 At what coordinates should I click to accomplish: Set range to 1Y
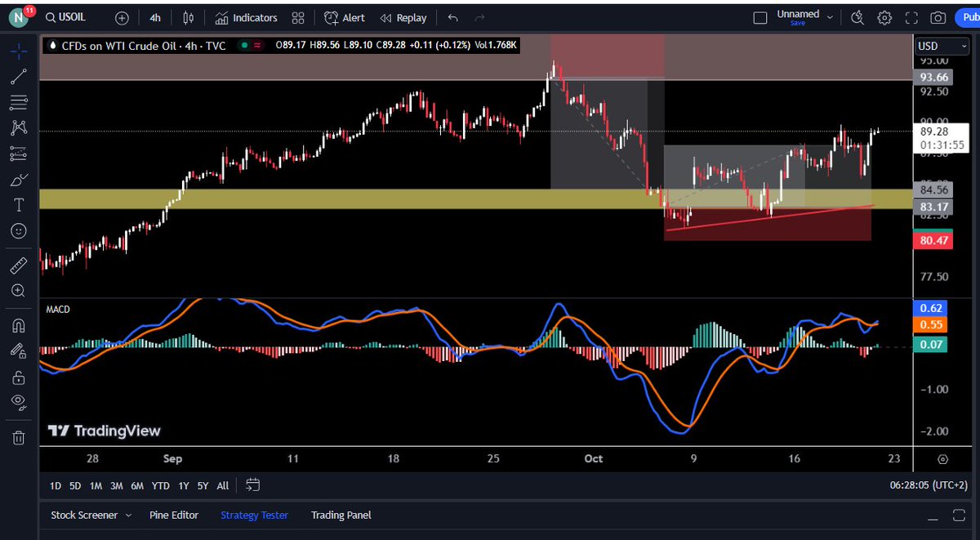click(184, 485)
